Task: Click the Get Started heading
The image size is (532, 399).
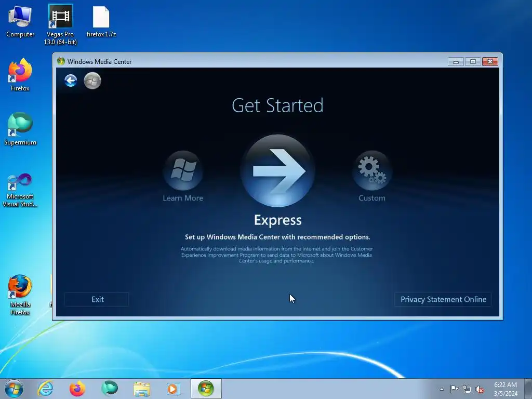Action: pos(277,105)
